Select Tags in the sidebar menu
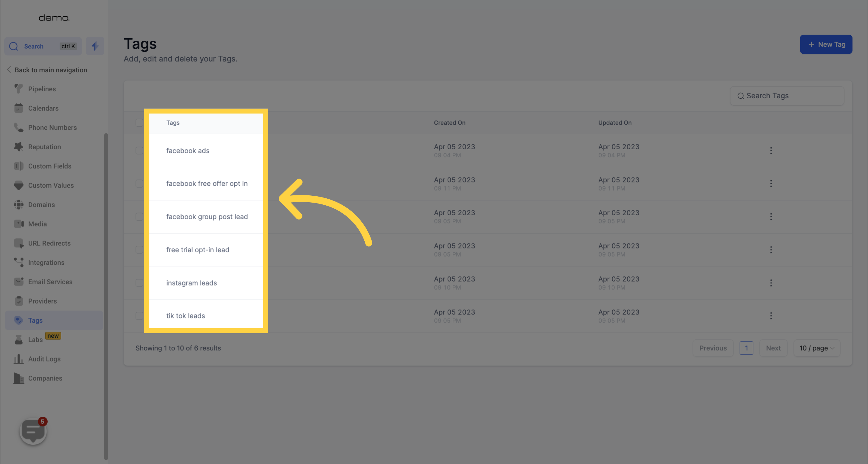 (x=35, y=320)
